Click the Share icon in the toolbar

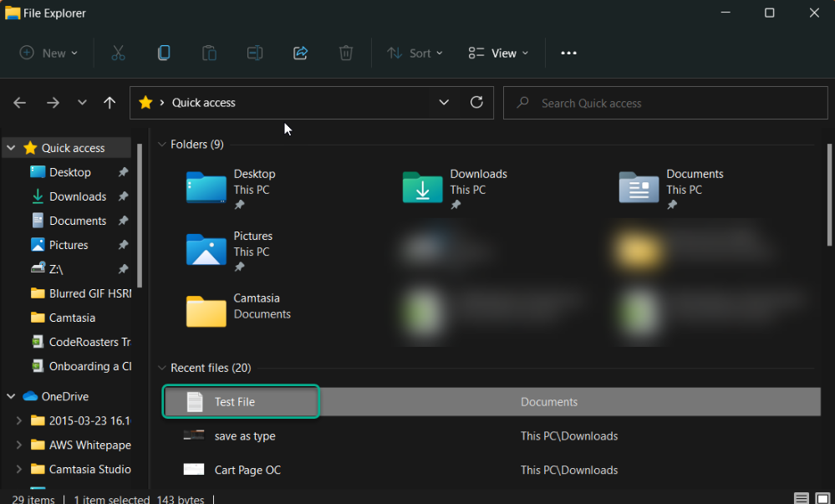pos(300,53)
